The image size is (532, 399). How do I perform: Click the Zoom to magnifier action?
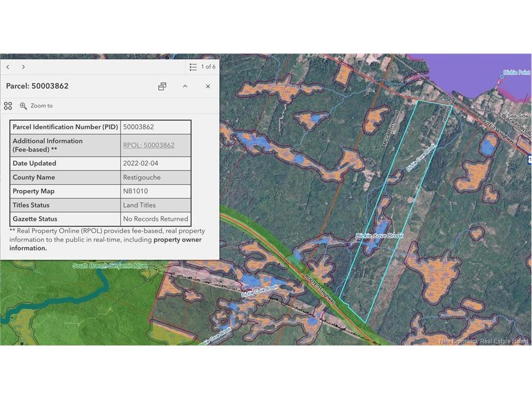(36, 106)
